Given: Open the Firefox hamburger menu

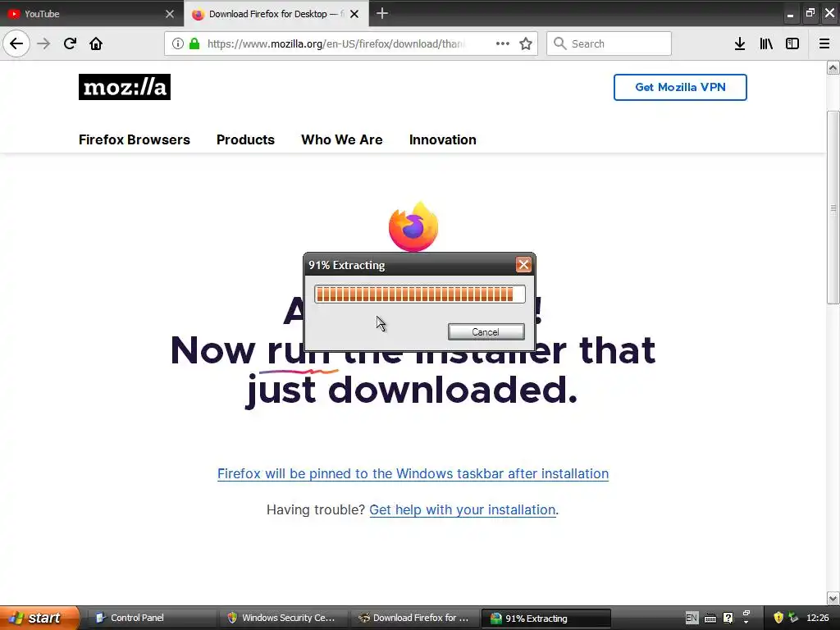Looking at the screenshot, I should (x=824, y=43).
